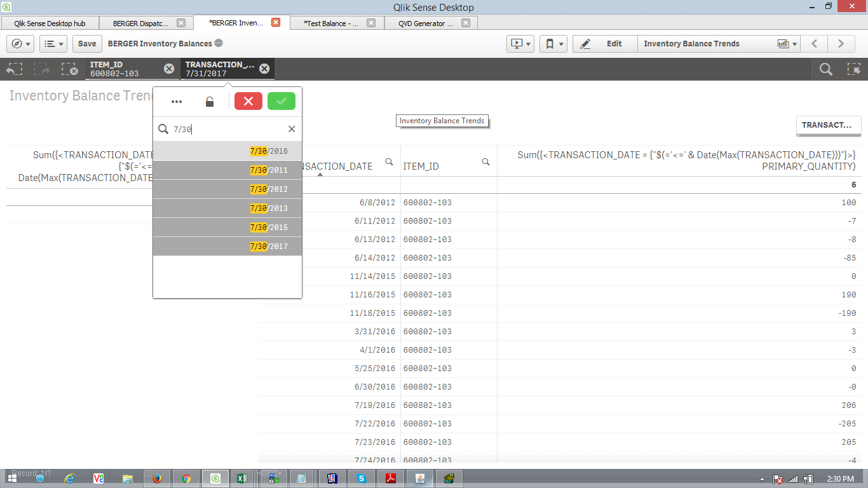Click the Edit sheet button
Viewport: 868px width, 488px height.
pos(605,44)
